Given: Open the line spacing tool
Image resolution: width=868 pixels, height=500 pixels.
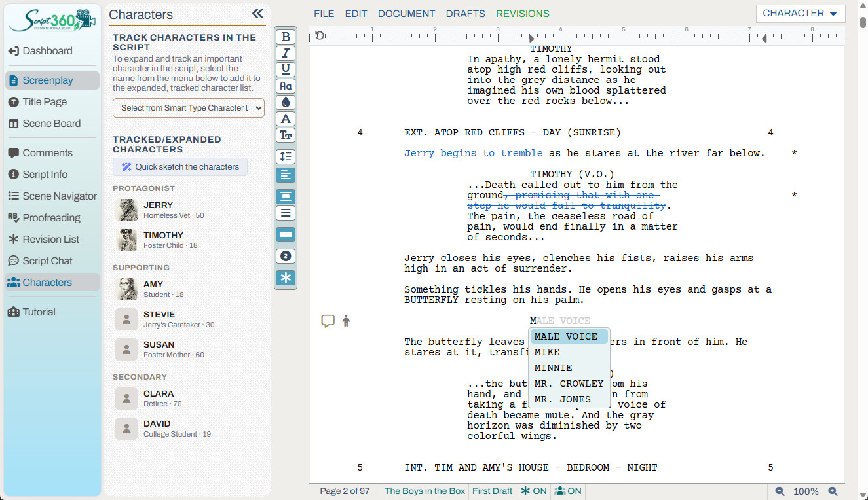Looking at the screenshot, I should pyautogui.click(x=285, y=156).
